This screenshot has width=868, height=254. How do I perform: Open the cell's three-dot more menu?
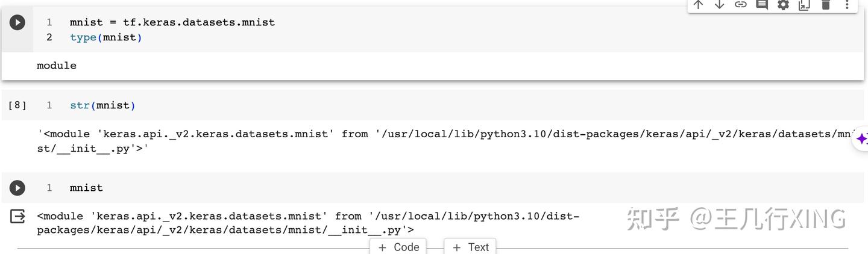point(847,5)
